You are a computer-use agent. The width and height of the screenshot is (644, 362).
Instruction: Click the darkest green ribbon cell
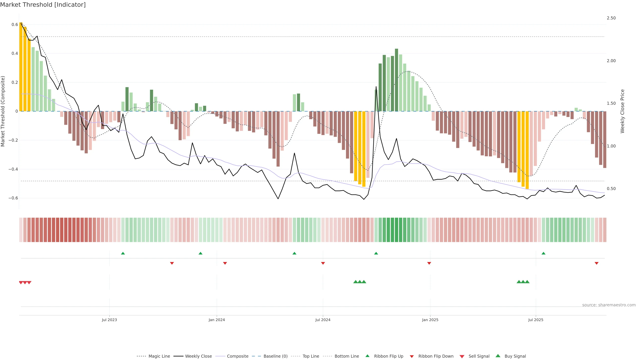point(396,230)
